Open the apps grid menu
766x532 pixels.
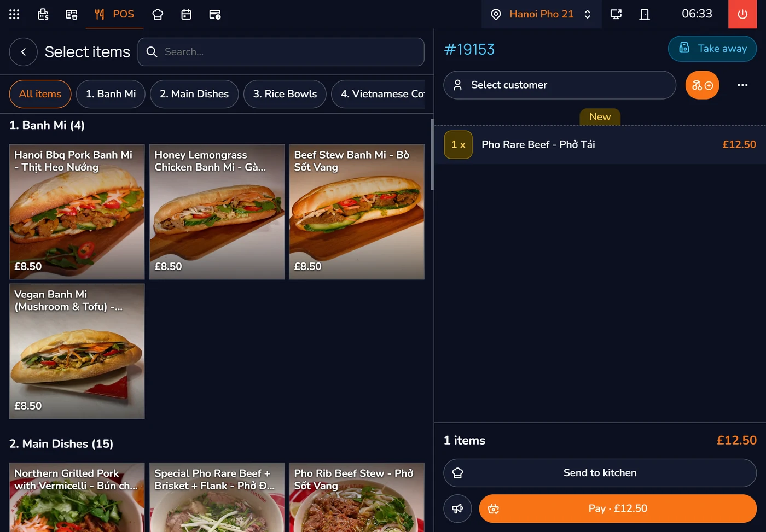click(x=14, y=14)
